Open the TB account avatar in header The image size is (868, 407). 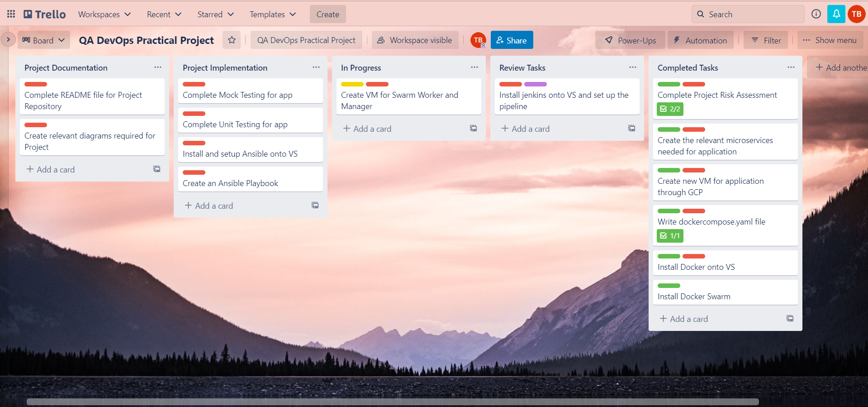point(857,14)
